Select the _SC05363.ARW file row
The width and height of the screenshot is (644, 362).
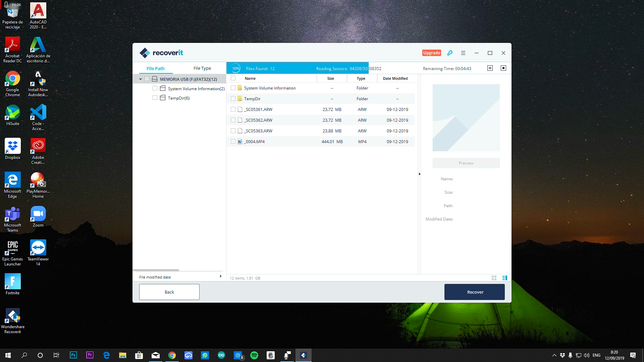(321, 131)
